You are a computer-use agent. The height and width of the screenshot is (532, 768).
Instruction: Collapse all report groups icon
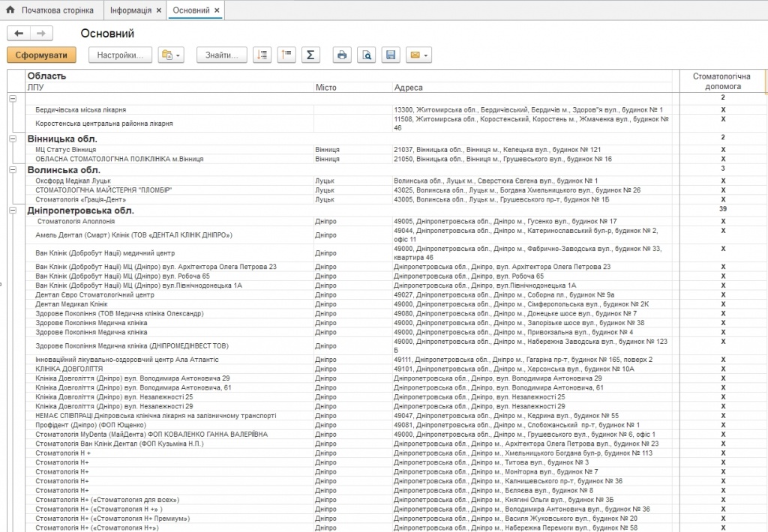tap(286, 55)
